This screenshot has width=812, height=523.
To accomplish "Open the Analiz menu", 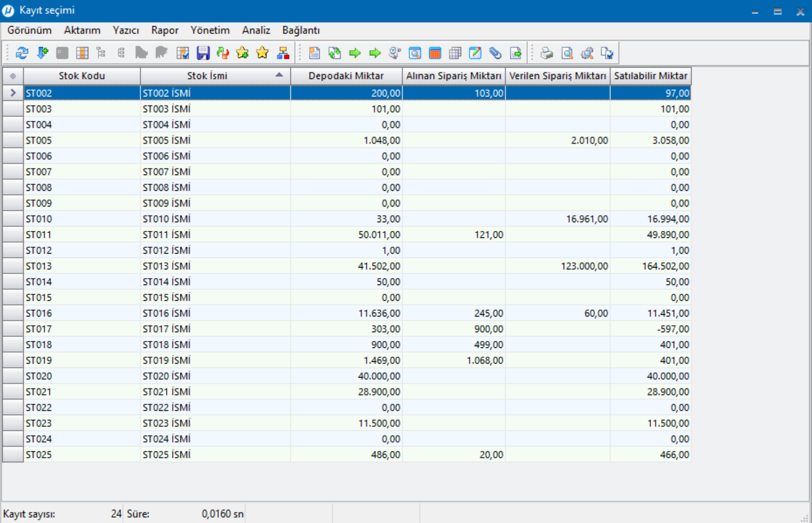I will (x=256, y=30).
